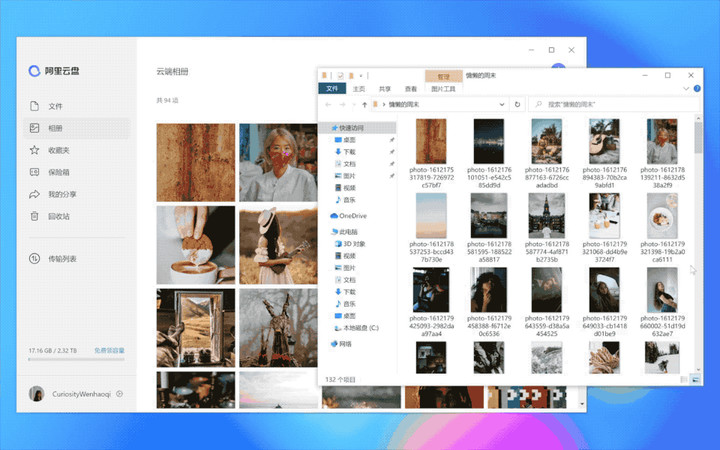Viewport: 720px width, 450px height.
Task: Switch to the 共享 tab in Explorer
Action: (x=385, y=89)
